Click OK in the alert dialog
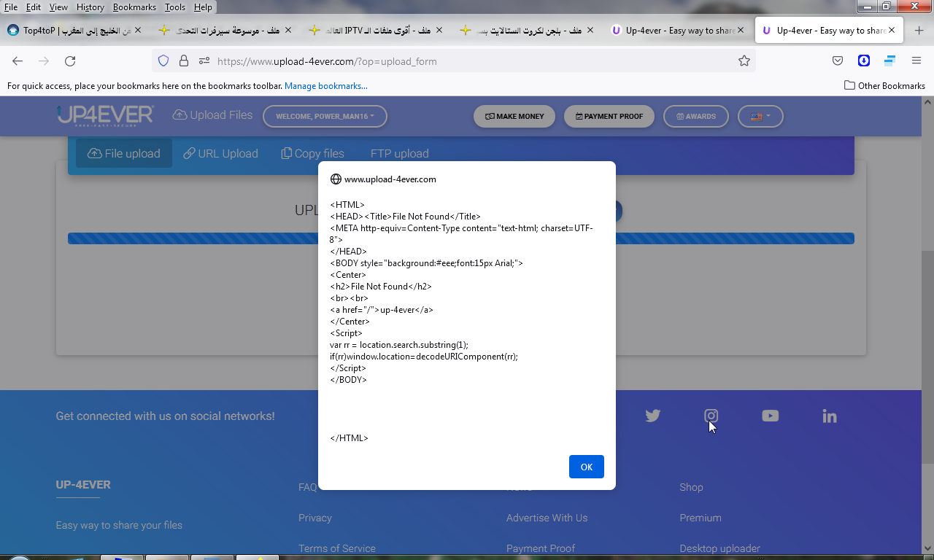Viewport: 934px width, 560px height. pos(586,467)
